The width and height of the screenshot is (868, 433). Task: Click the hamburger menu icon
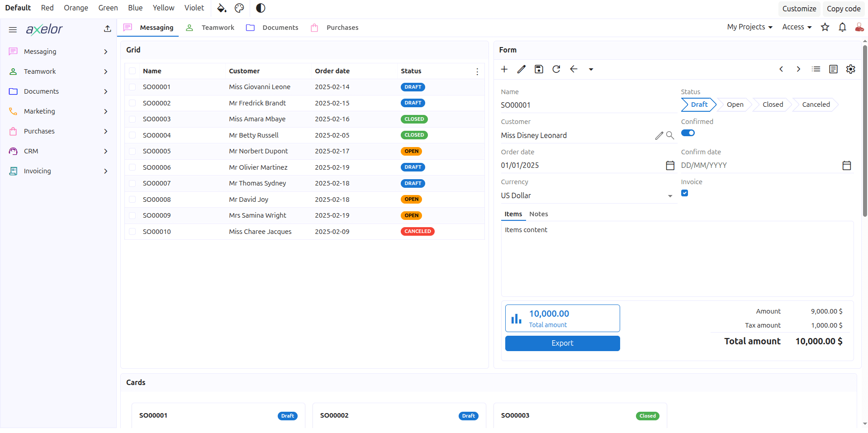(x=13, y=29)
